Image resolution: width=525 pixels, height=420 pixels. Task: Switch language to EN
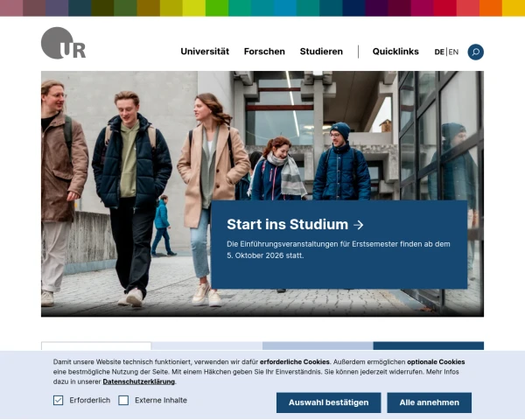[453, 52]
